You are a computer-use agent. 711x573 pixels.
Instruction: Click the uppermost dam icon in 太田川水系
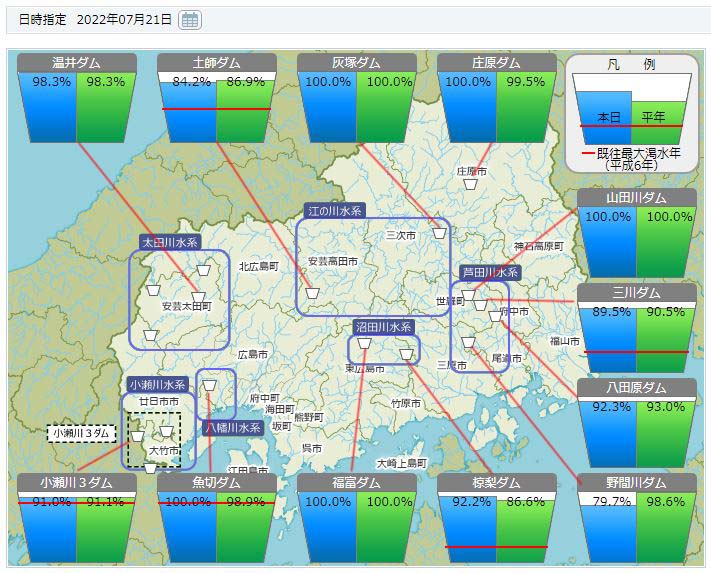(203, 270)
